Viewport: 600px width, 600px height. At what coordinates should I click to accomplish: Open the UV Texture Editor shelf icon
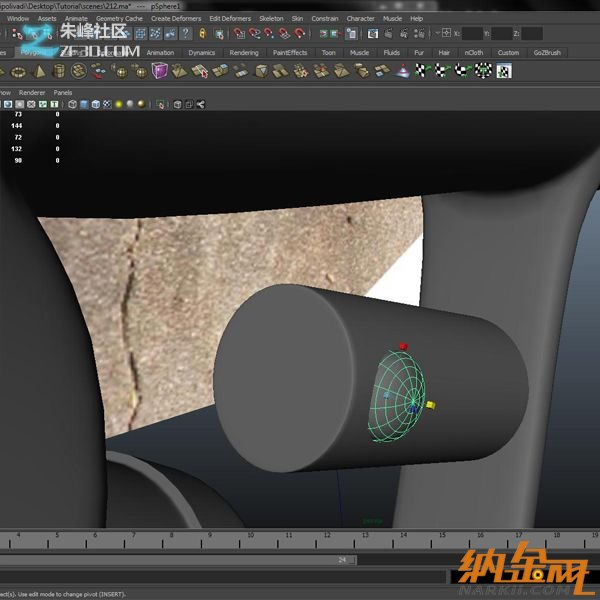click(505, 71)
